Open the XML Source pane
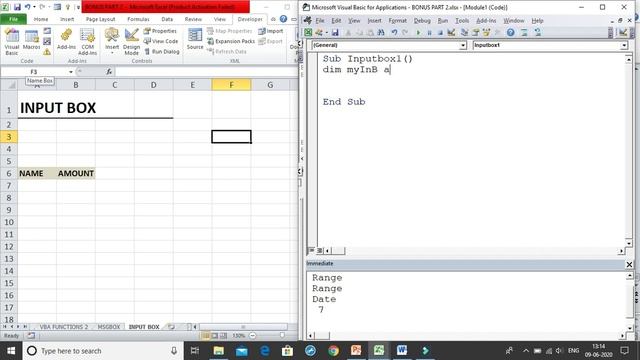 coord(195,40)
